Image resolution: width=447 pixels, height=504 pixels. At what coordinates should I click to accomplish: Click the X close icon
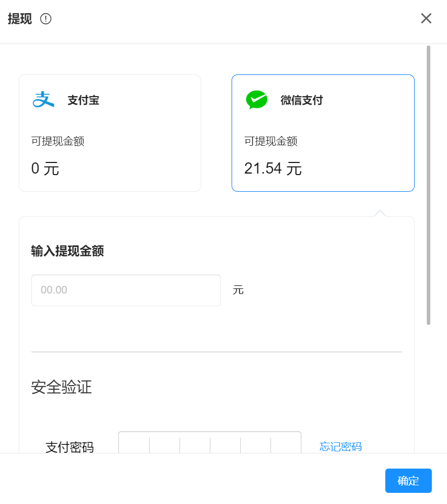coord(426,18)
